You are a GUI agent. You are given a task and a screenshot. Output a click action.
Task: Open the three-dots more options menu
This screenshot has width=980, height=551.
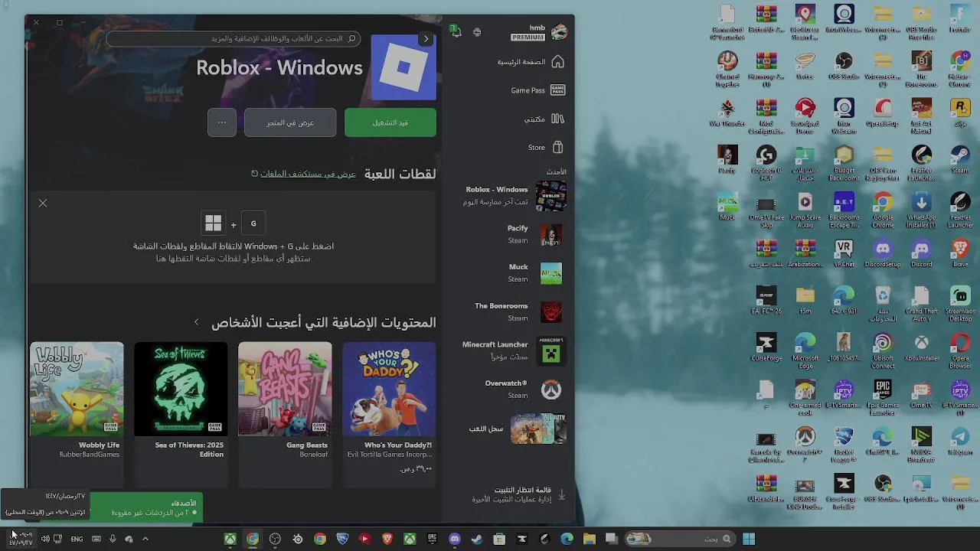(x=222, y=122)
